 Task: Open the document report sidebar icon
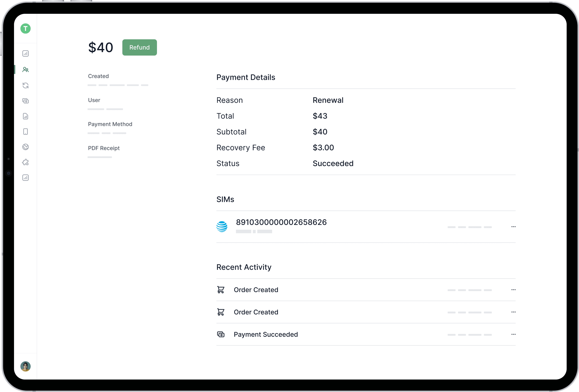pos(25,116)
